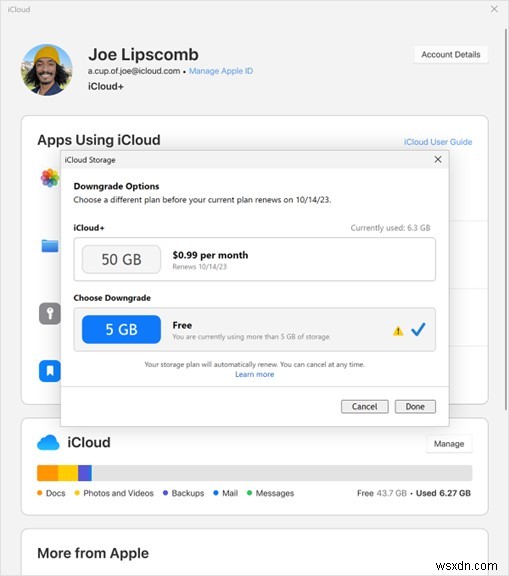
Task: Click Currently used: 6.3 GB text
Action: 390,228
